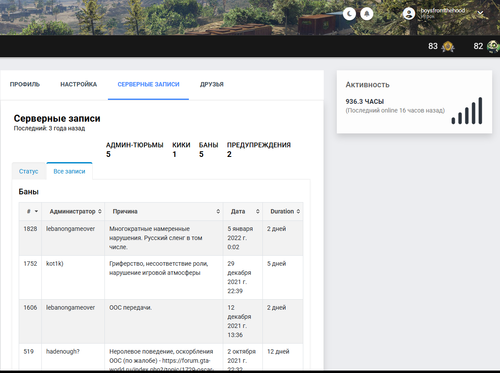The width and height of the screenshot is (500, 373).
Task: Click the 83 counter in black bar
Action: tap(433, 46)
